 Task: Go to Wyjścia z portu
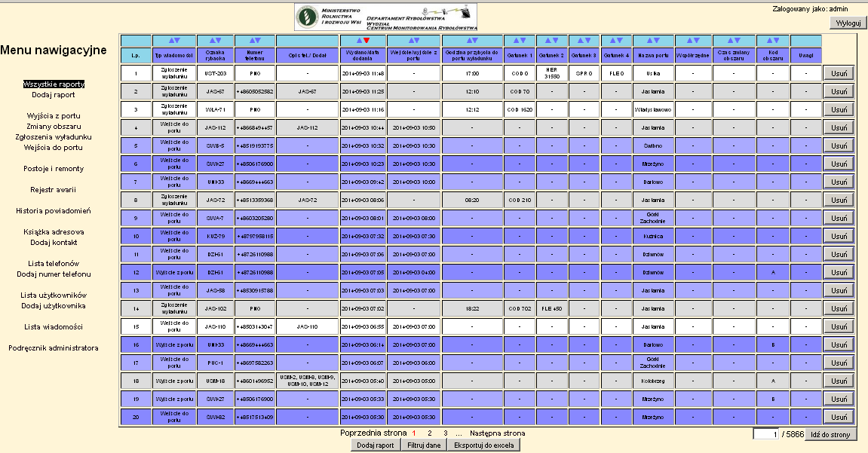point(54,115)
